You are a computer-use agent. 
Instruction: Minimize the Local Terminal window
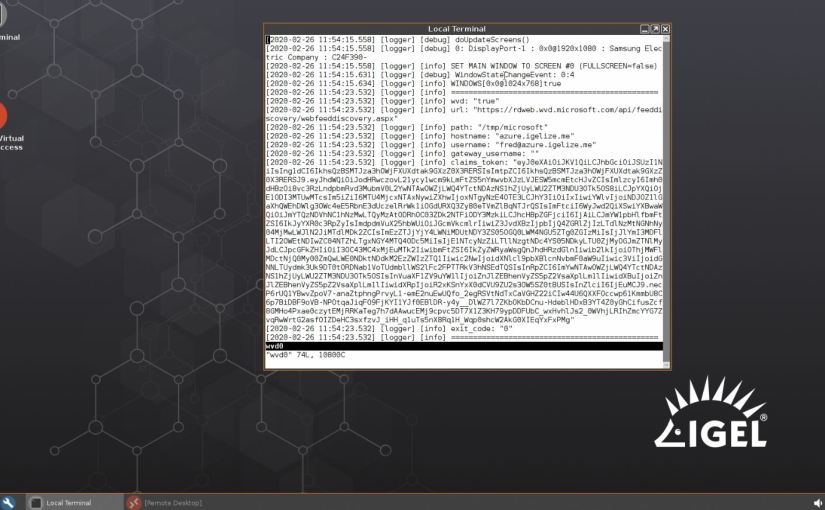tap(645, 29)
